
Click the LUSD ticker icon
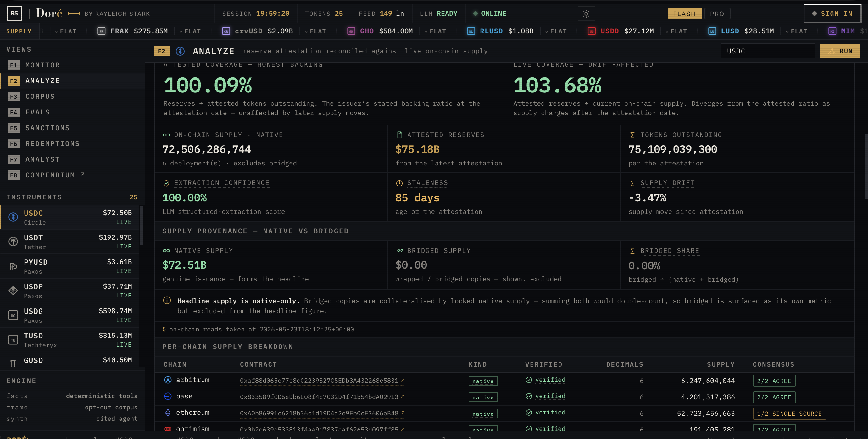click(x=712, y=31)
